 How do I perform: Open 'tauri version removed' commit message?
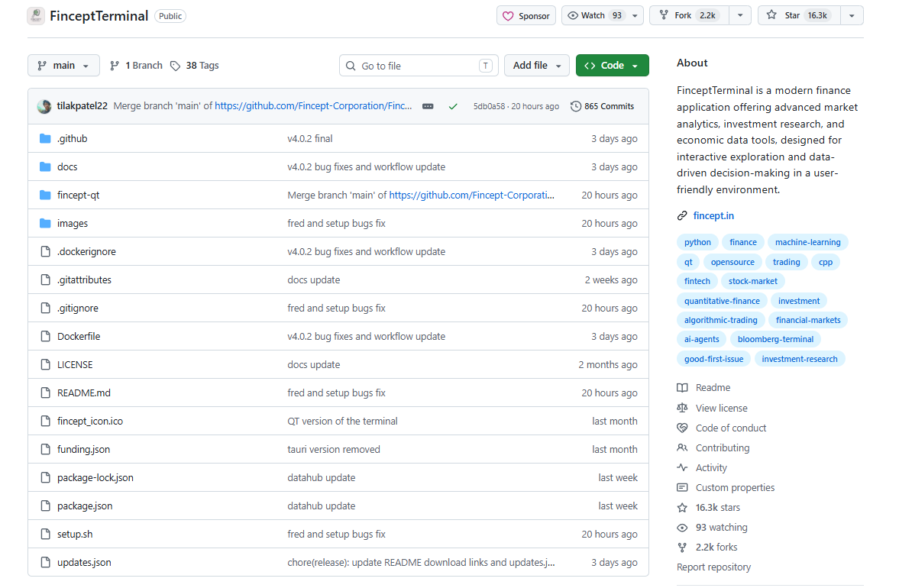point(334,449)
